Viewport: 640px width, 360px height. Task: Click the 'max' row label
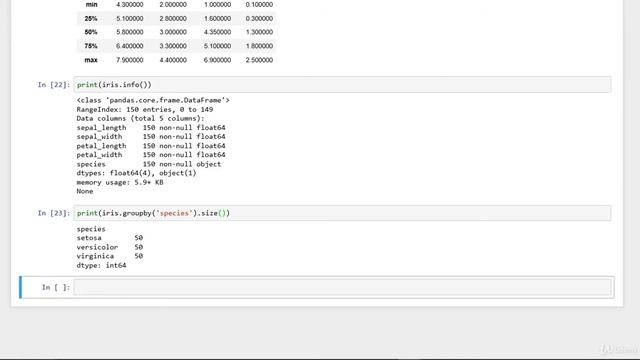(x=91, y=60)
